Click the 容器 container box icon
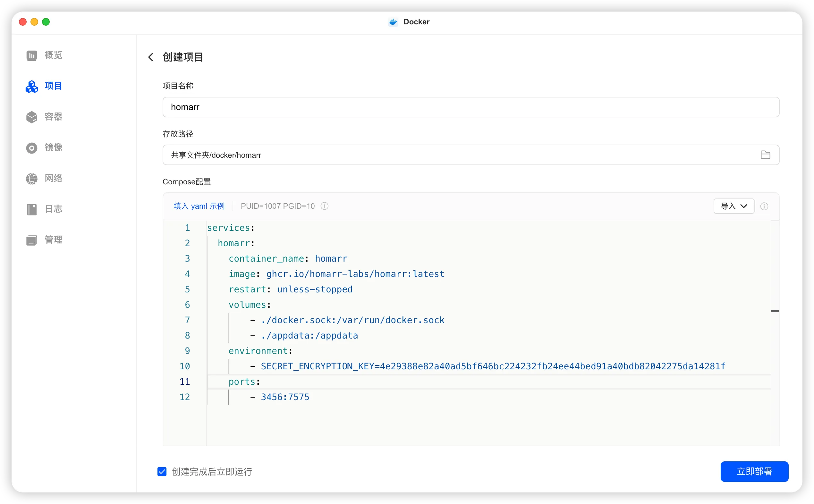This screenshot has width=814, height=504. 32,117
